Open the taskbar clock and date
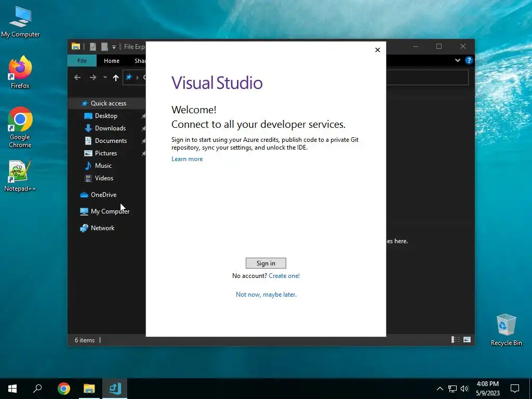 point(487,389)
